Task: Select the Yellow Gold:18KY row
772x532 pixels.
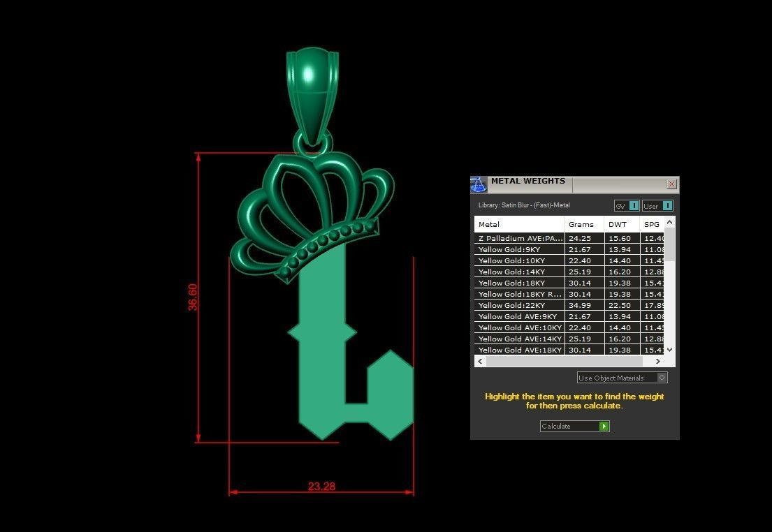Action: pos(569,283)
